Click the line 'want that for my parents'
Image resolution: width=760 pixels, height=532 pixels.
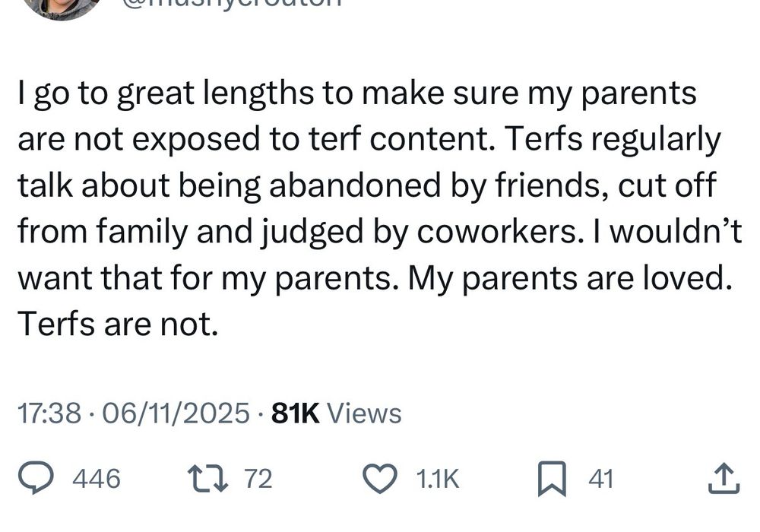[x=375, y=278]
